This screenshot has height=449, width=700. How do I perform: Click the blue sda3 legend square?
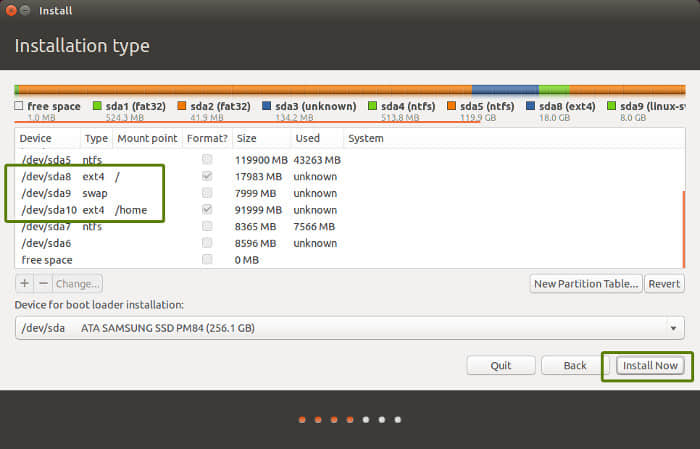point(267,106)
